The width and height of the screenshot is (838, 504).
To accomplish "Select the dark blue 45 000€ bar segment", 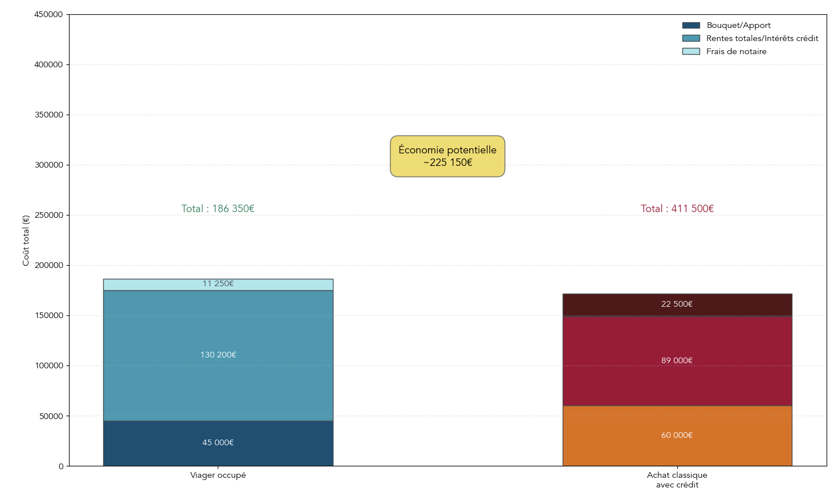I will click(x=218, y=442).
